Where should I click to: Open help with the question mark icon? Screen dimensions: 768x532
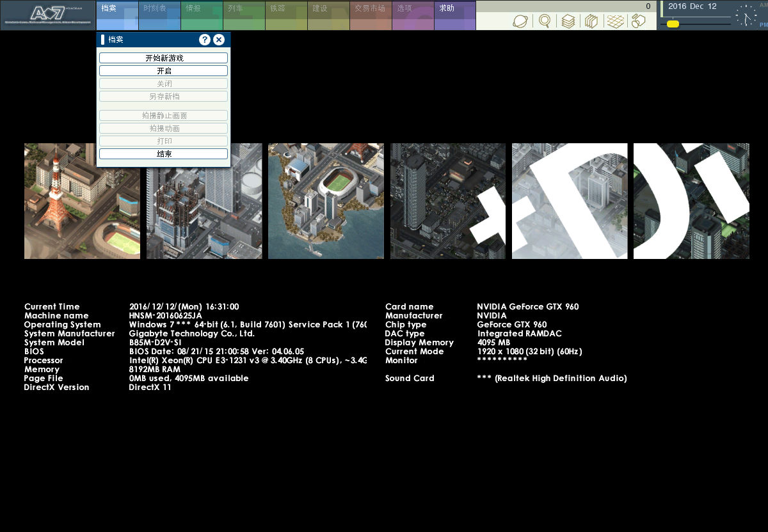205,40
